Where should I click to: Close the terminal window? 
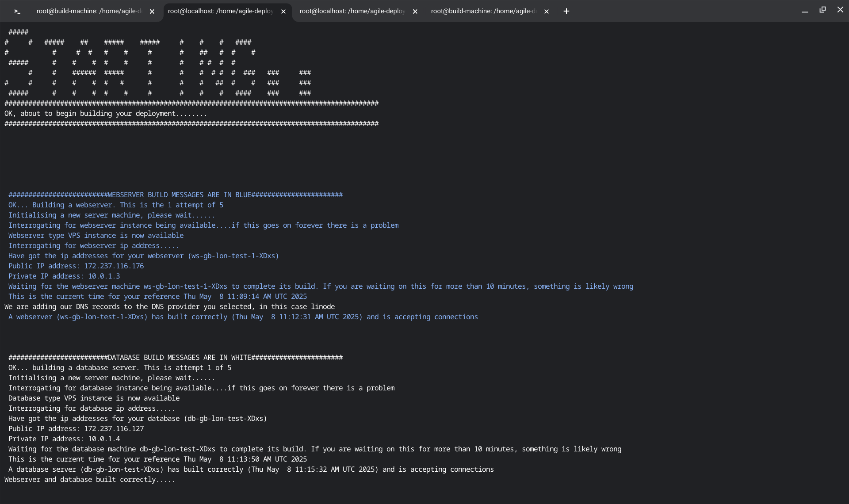[x=840, y=10]
